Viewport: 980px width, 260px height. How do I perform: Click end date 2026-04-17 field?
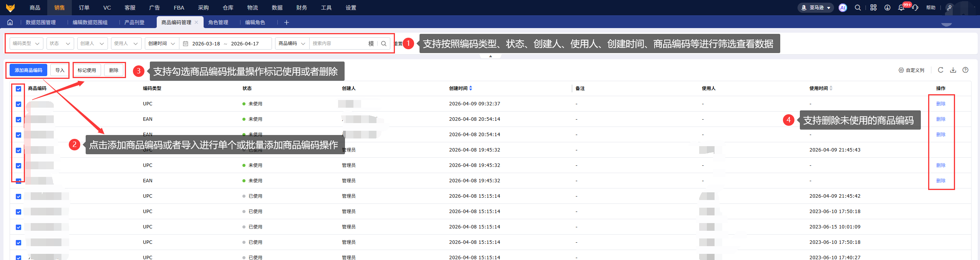pos(245,43)
